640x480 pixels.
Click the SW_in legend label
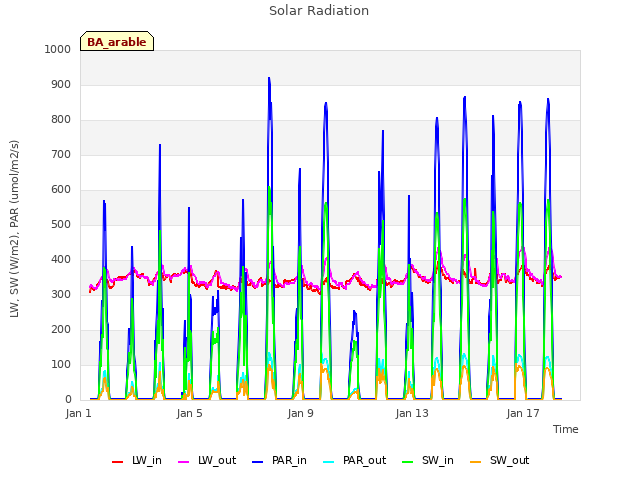click(438, 460)
